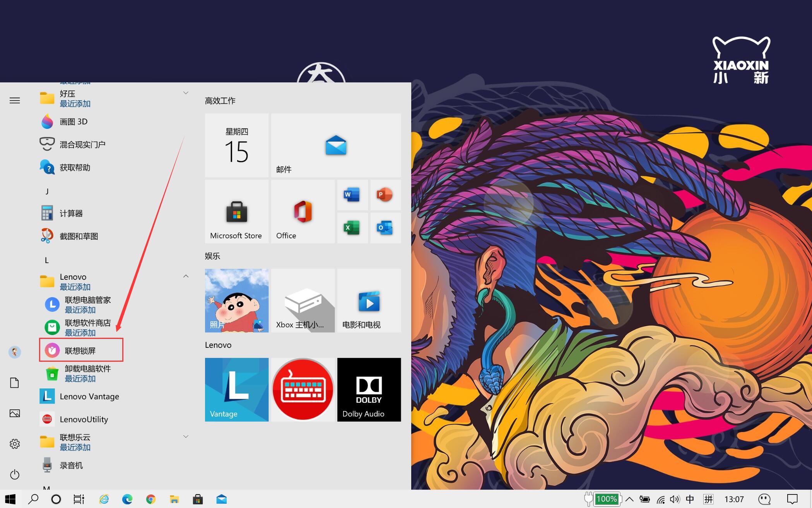The height and width of the screenshot is (508, 812).
Task: Launch Excel from the small tile
Action: pos(352,228)
